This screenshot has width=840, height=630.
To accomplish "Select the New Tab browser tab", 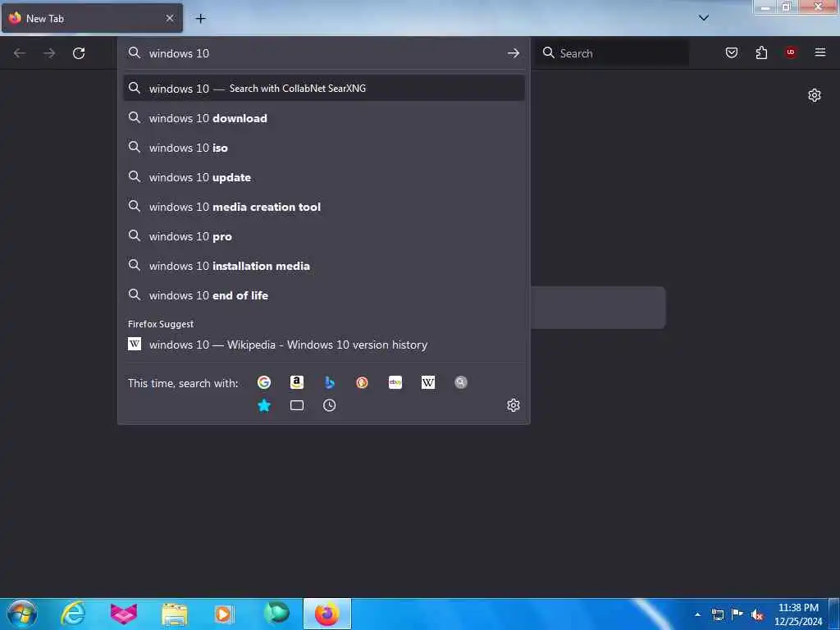I will [92, 18].
